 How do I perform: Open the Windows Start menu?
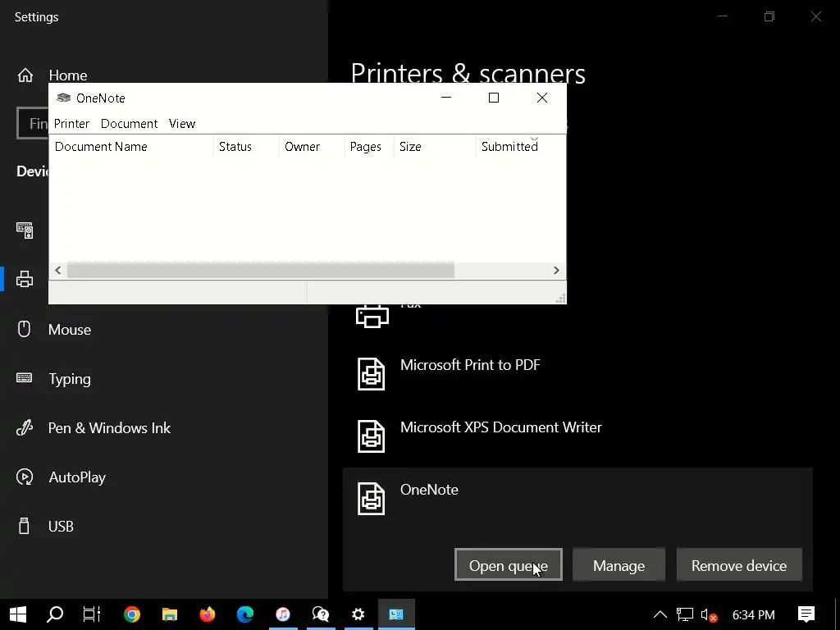coord(18,614)
